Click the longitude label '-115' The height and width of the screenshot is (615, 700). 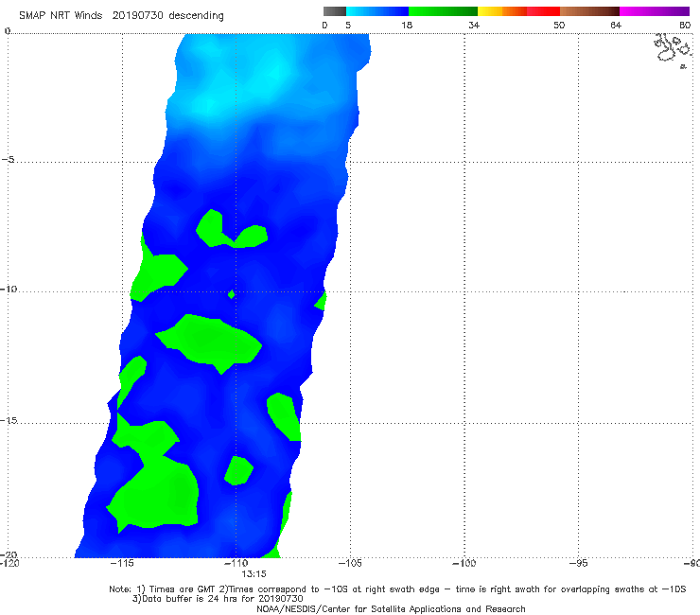[x=122, y=563]
